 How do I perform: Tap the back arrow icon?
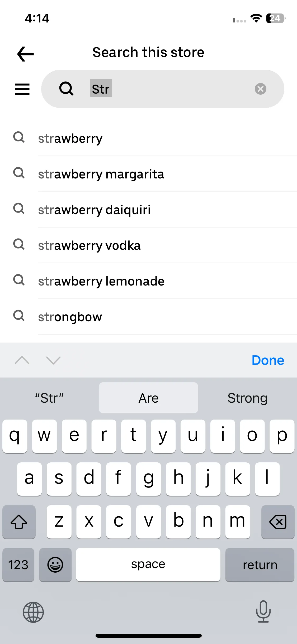(x=25, y=54)
